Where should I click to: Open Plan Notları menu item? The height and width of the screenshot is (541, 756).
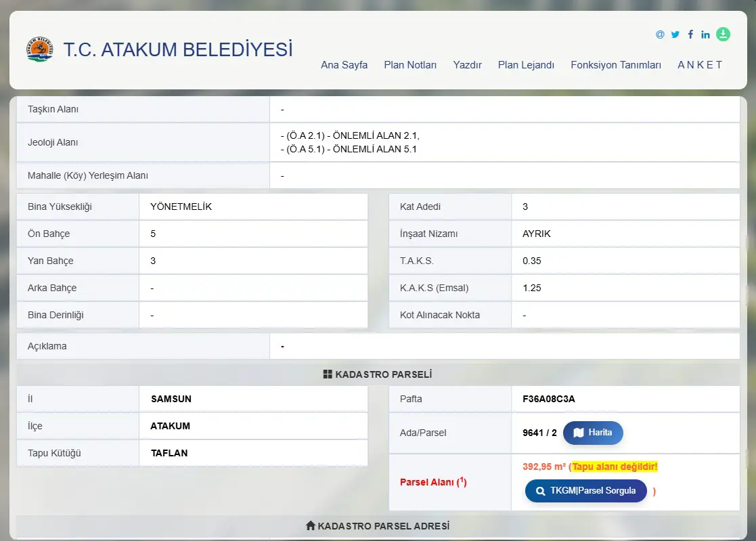[x=410, y=64]
